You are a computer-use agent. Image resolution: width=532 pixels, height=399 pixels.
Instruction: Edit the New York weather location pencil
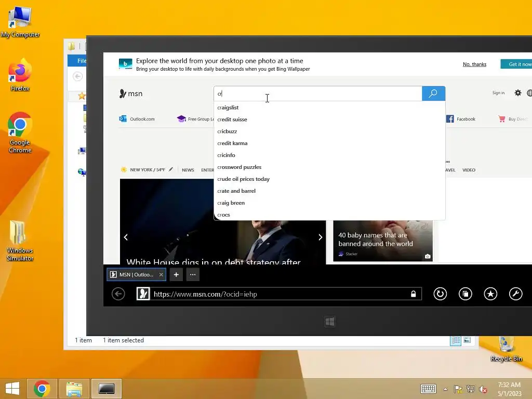click(171, 169)
